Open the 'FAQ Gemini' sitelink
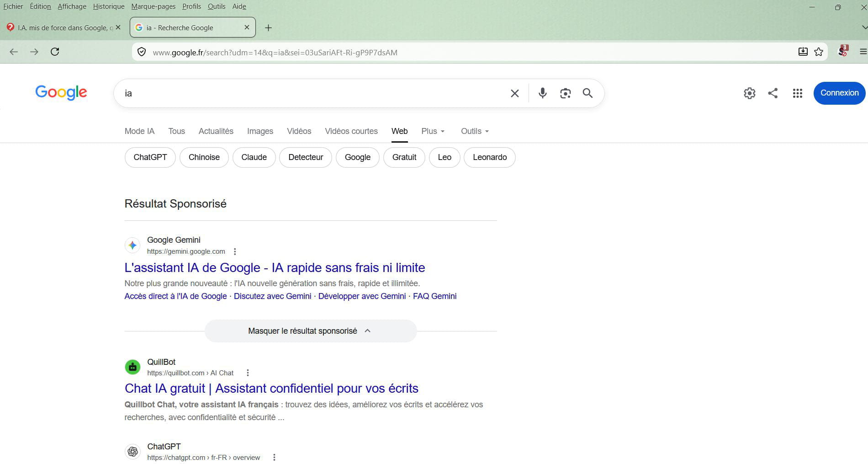 coord(434,296)
